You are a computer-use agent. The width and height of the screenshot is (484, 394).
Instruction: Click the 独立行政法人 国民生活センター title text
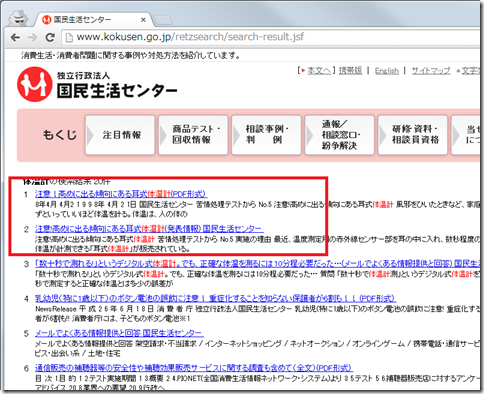coord(117,85)
